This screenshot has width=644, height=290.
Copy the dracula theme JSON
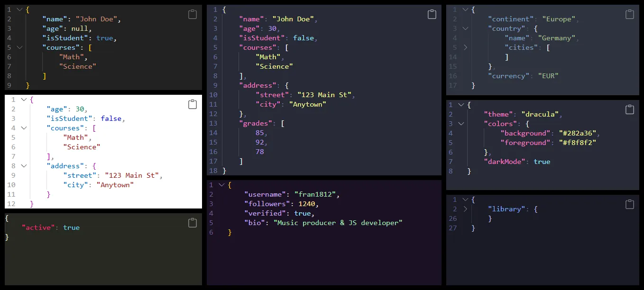pyautogui.click(x=630, y=109)
